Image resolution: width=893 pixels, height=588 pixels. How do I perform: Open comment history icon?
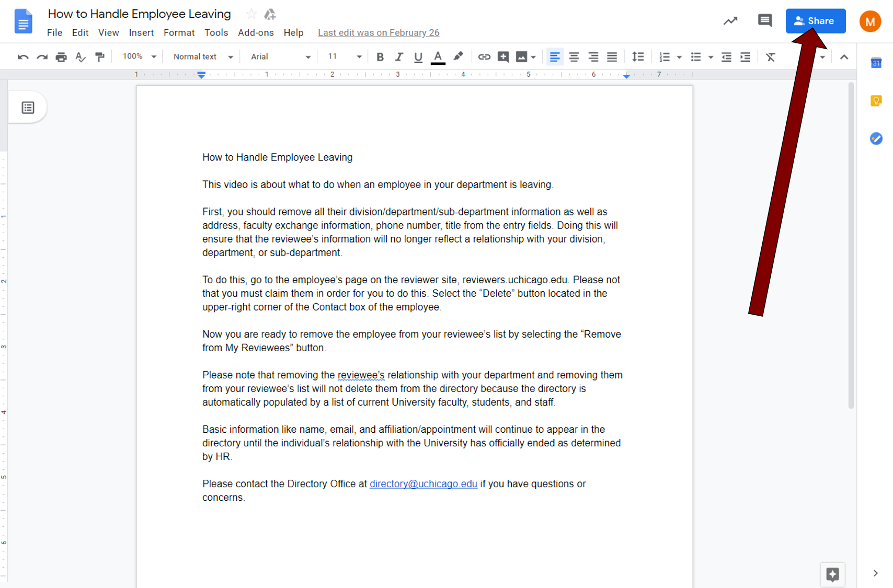click(764, 21)
